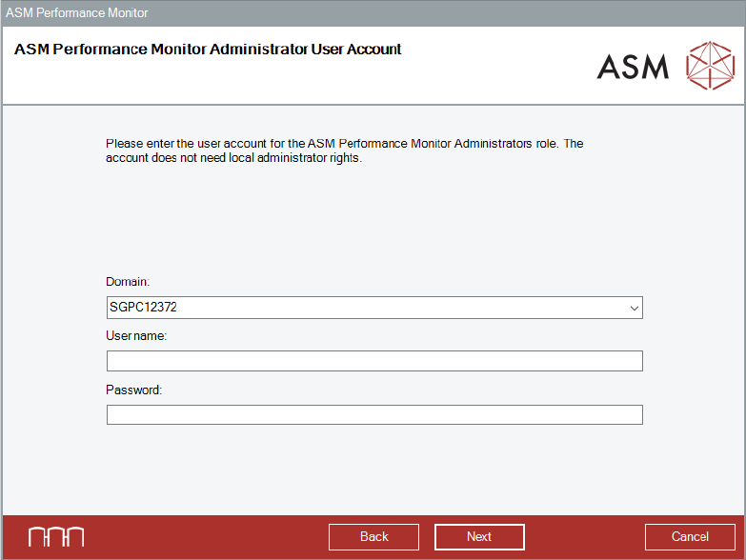Expand the Domain dropdown arrow
The image size is (746, 560).
(x=634, y=308)
